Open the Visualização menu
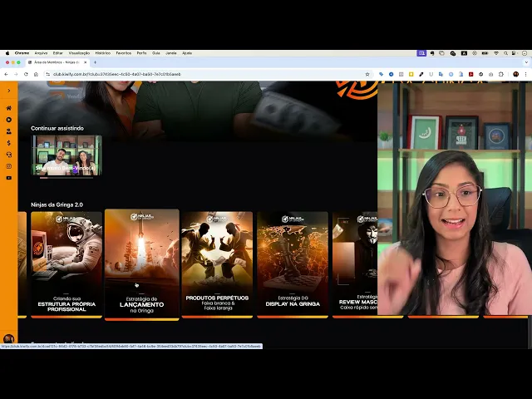 (x=79, y=53)
